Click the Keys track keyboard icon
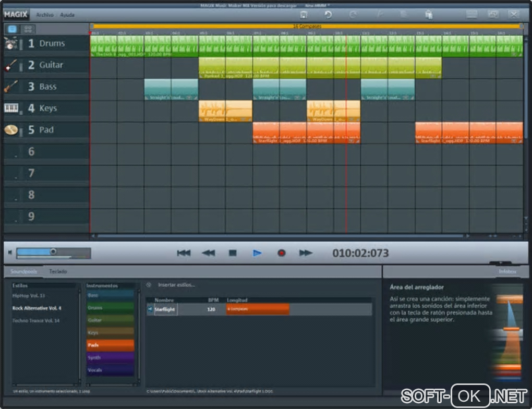Image resolution: width=532 pixels, height=409 pixels. (11, 109)
